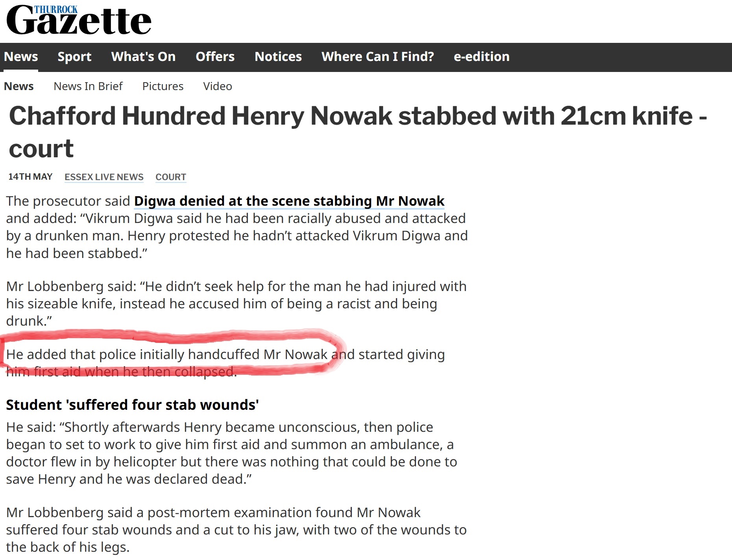Click the 14th May date label

[30, 177]
